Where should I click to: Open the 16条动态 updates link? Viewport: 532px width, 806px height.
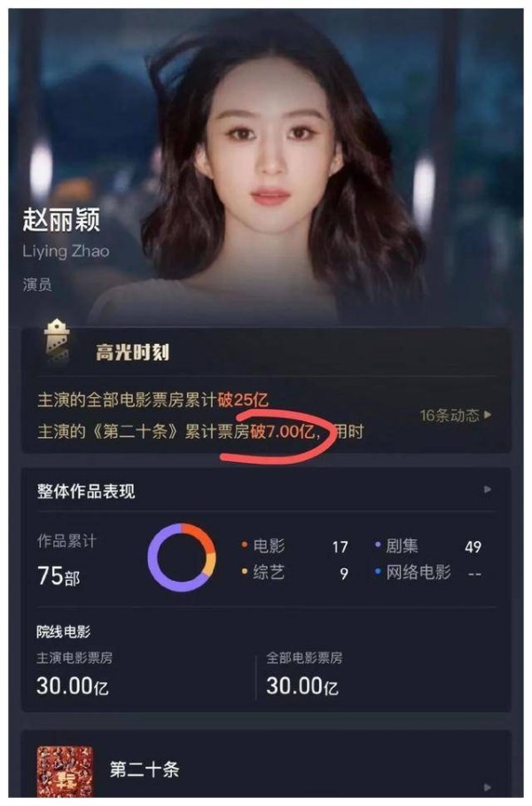pyautogui.click(x=456, y=415)
